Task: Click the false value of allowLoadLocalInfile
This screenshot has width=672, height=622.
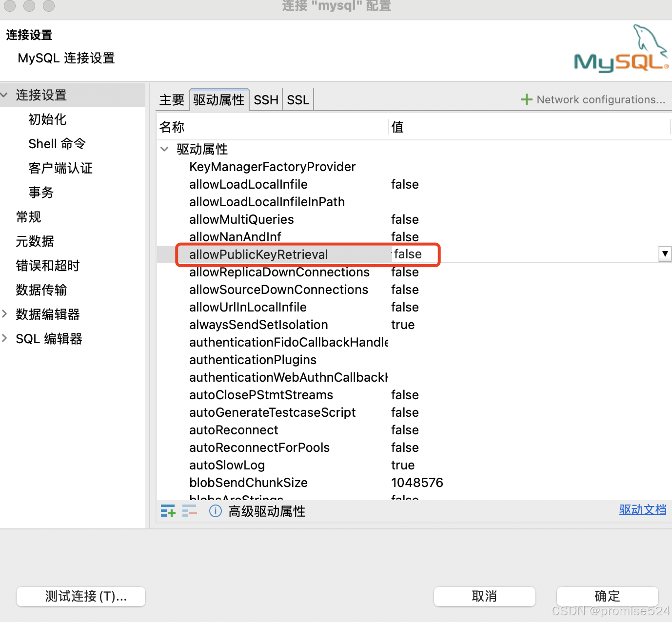Action: pyautogui.click(x=405, y=184)
